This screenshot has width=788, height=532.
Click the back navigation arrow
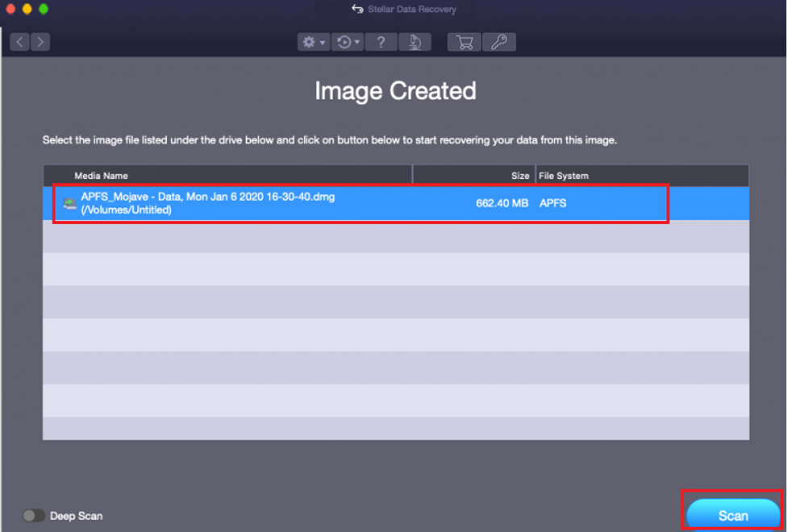20,42
